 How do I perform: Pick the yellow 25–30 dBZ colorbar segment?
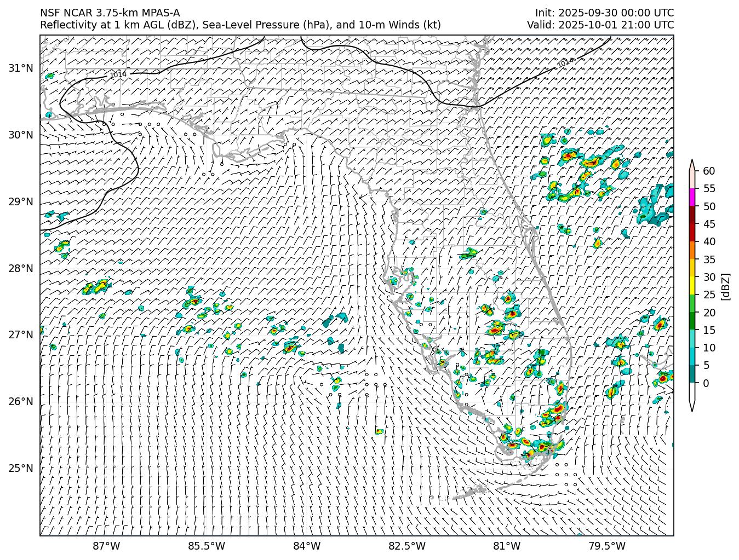(692, 286)
